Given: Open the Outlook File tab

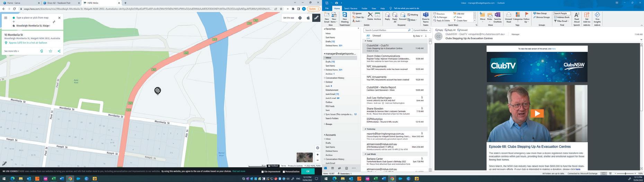Looking at the screenshot, I should tap(327, 8).
